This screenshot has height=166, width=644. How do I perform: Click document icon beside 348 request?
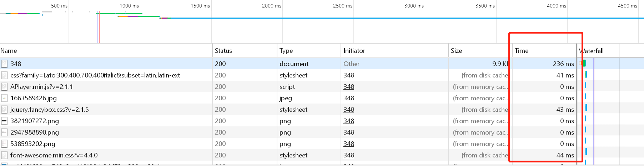point(4,64)
